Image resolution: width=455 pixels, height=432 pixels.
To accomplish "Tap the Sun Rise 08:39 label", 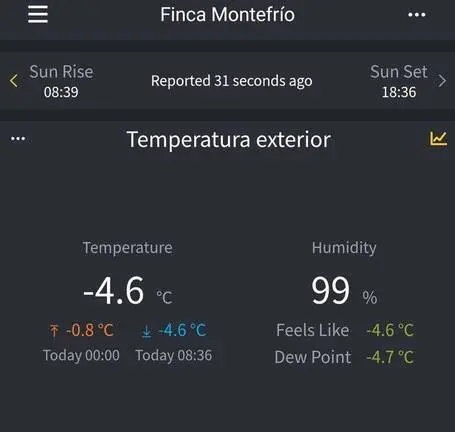I will coord(61,81).
